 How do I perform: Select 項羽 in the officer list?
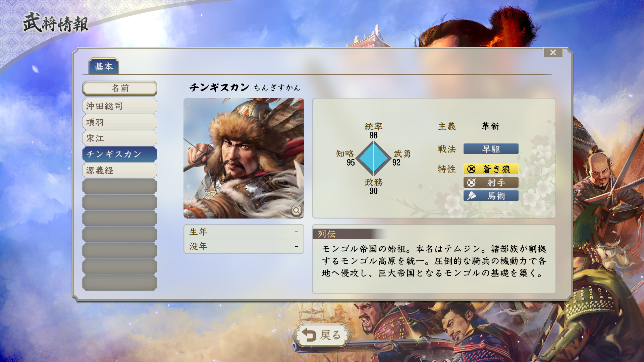point(120,122)
